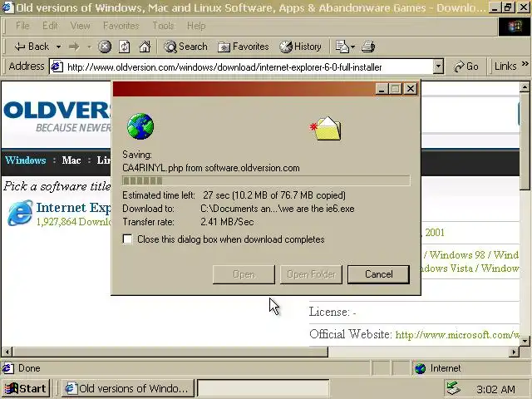Screen dimensions: 532x399
Task: Click the microsoft.com official website link
Action: [x=457, y=335]
